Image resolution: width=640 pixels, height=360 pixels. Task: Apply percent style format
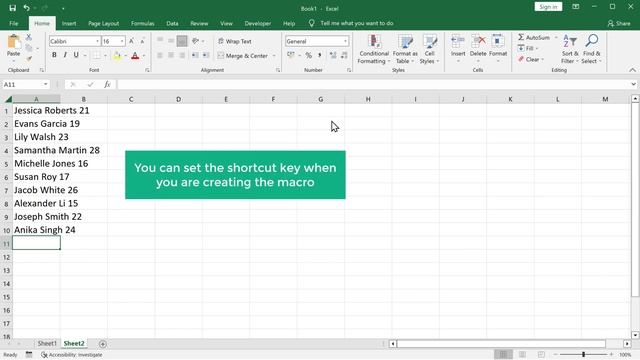pos(309,55)
